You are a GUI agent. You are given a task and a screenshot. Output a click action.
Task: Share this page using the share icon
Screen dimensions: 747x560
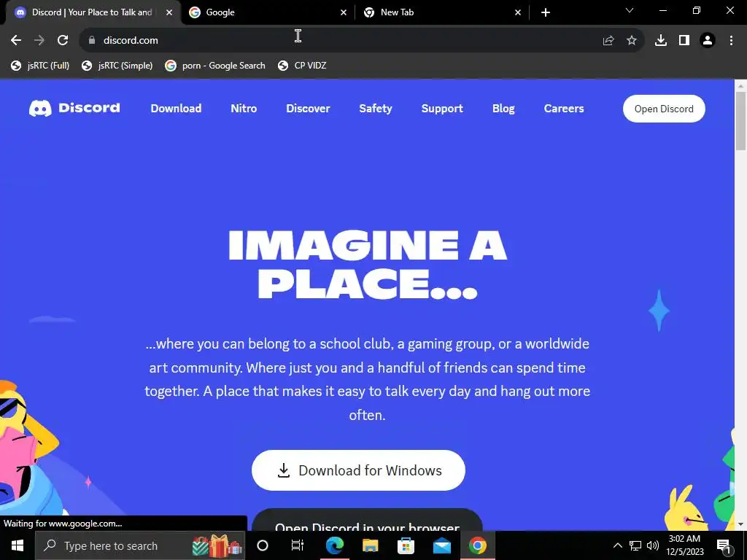tap(608, 41)
